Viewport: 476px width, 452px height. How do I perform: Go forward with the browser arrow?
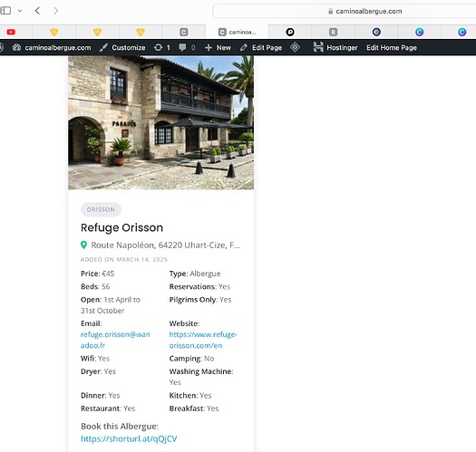pyautogui.click(x=55, y=11)
